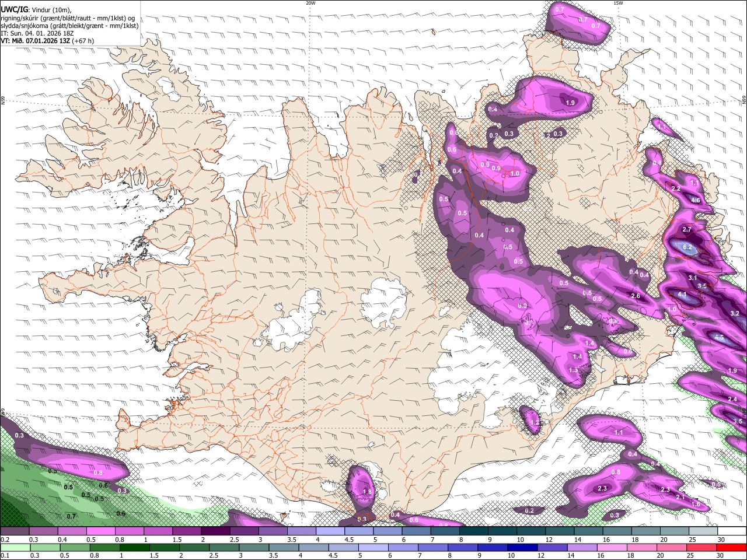Click the white swatch above 30 in top legend row
The height and width of the screenshot is (560, 747).
[x=732, y=531]
